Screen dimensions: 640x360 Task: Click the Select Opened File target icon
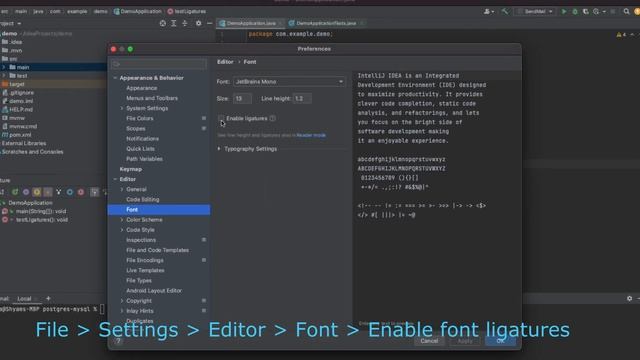(x=162, y=24)
